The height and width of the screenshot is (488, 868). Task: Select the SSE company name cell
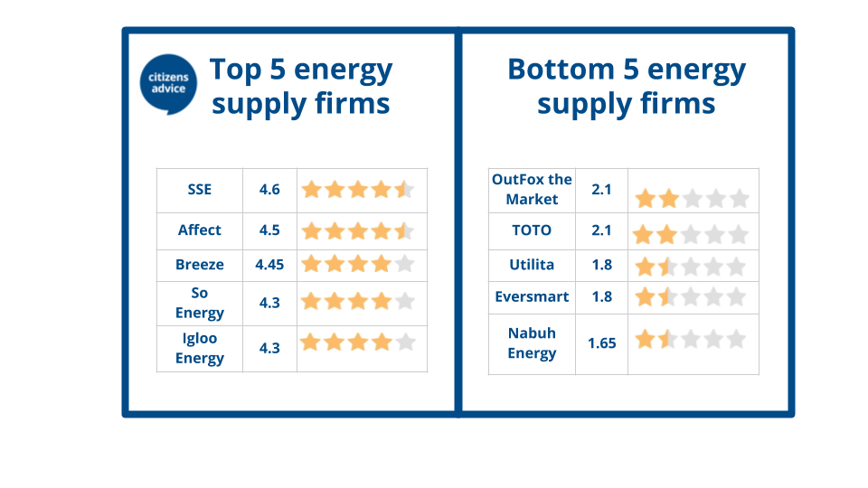point(200,191)
